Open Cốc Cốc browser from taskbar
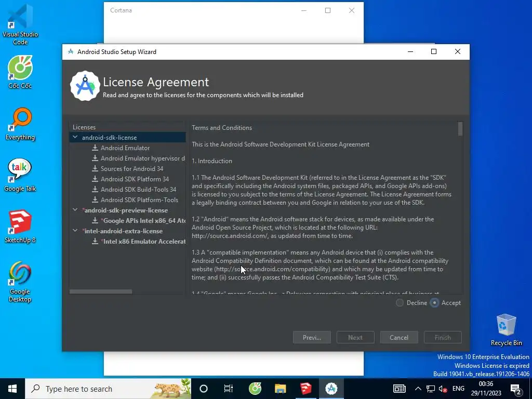This screenshot has height=399, width=532. tap(255, 389)
